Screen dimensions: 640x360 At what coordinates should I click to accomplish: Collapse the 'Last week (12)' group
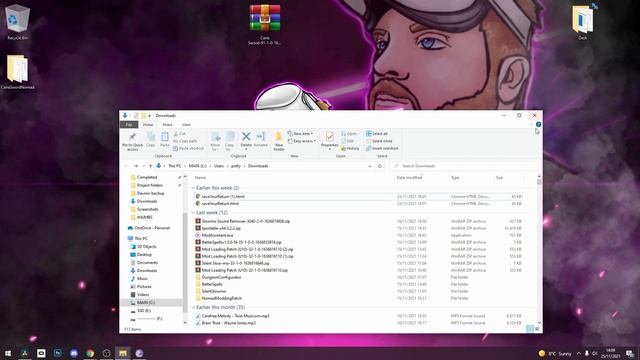click(193, 213)
